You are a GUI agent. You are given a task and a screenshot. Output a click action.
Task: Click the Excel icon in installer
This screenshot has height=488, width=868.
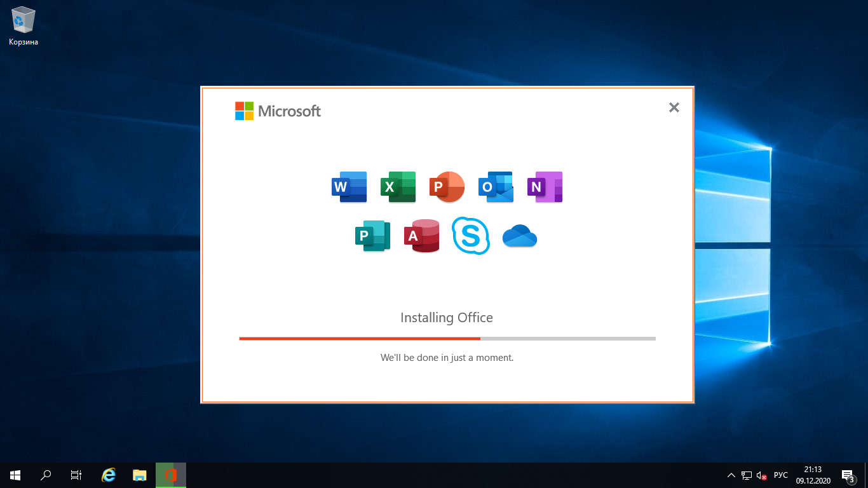click(x=398, y=187)
